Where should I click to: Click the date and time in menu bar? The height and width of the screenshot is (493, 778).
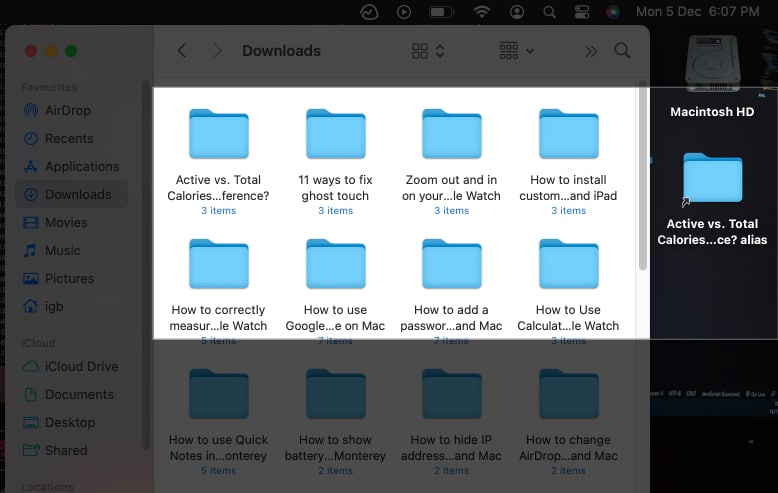tap(698, 12)
